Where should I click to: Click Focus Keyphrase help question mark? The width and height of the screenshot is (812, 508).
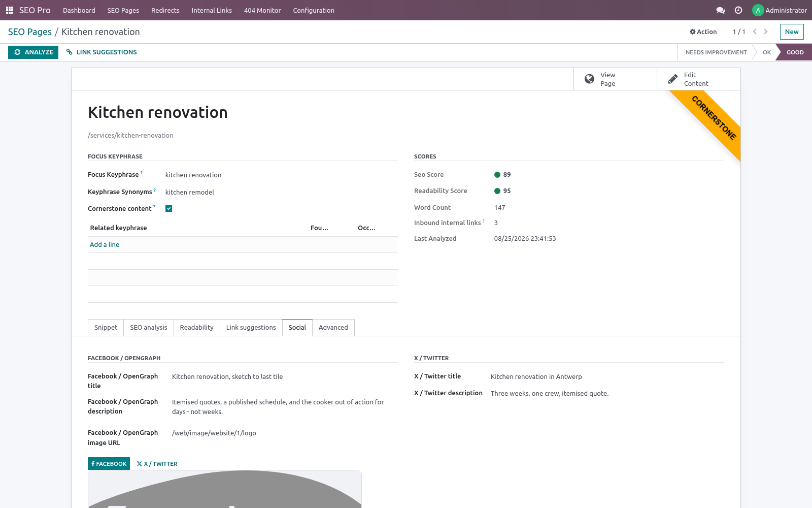(142, 173)
